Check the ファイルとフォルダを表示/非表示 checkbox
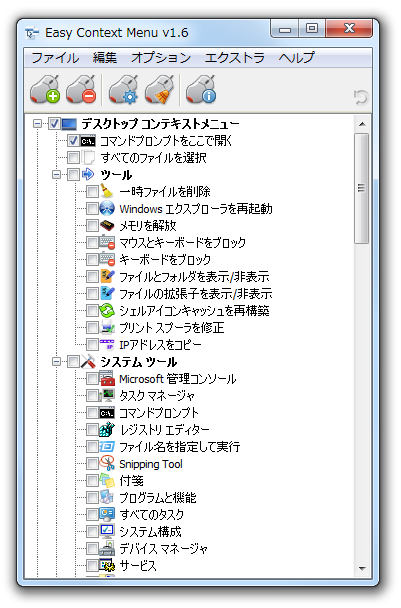 tap(92, 276)
